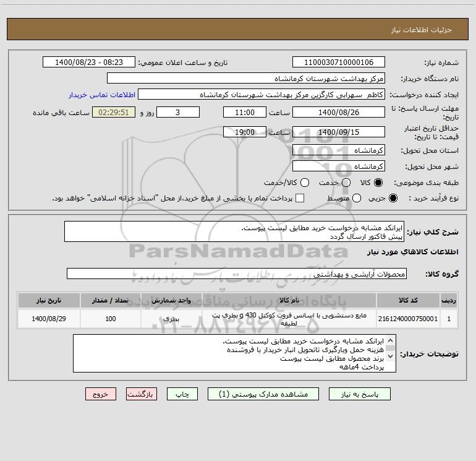Click the کد کالا column header

point(408,300)
